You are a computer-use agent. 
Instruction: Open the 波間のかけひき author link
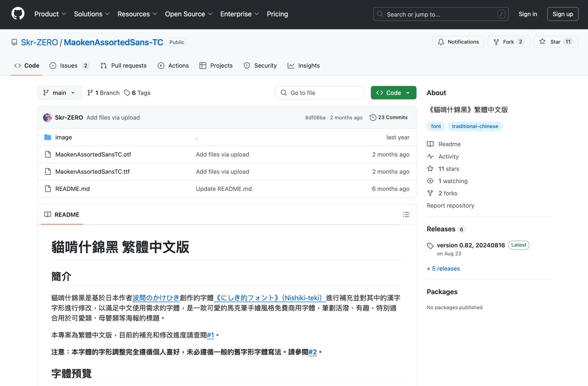pos(156,298)
